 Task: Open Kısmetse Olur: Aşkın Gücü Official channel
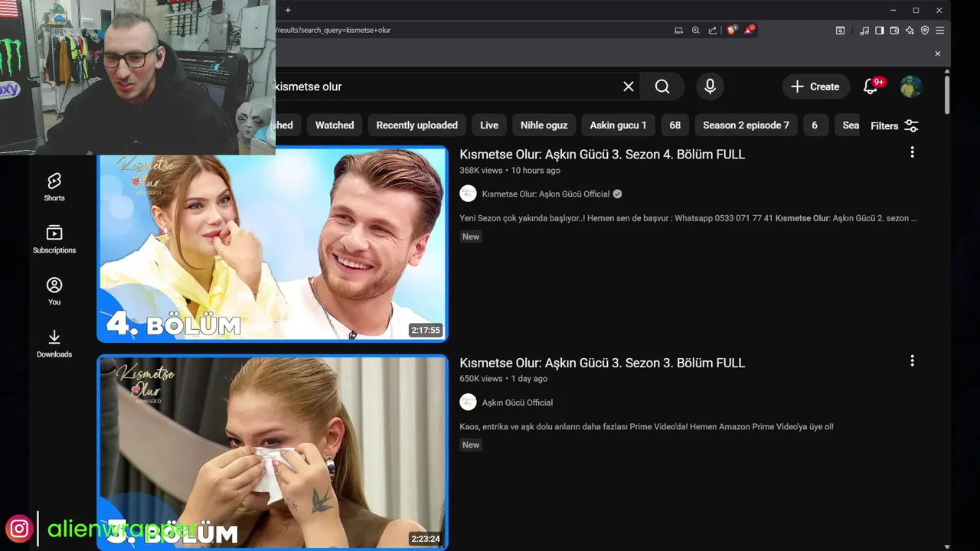point(546,194)
